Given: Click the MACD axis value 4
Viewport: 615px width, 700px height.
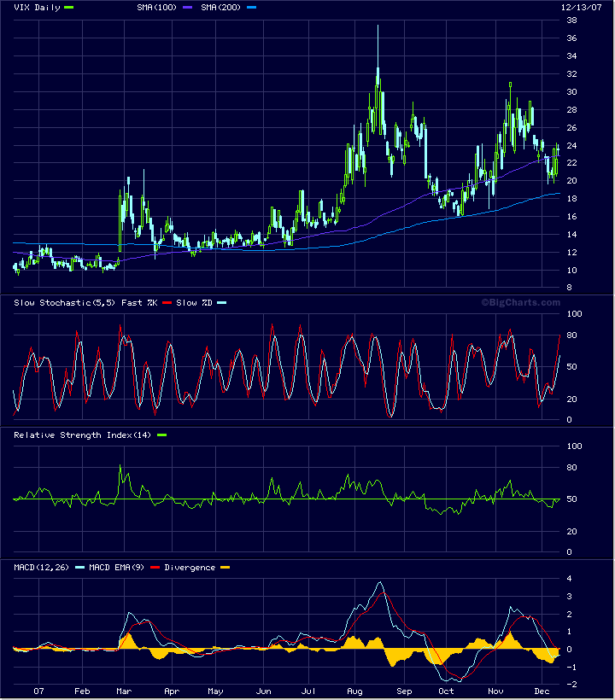Looking at the screenshot, I should 569,579.
